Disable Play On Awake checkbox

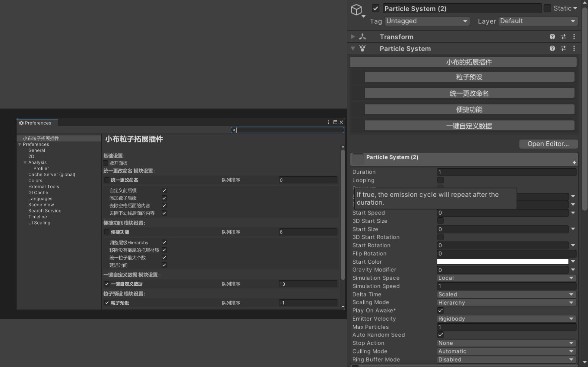pos(440,310)
